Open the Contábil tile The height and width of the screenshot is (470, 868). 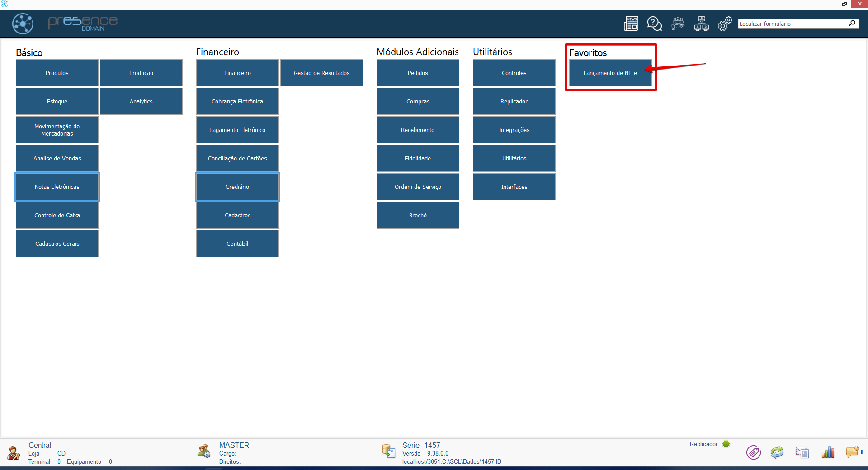[237, 244]
